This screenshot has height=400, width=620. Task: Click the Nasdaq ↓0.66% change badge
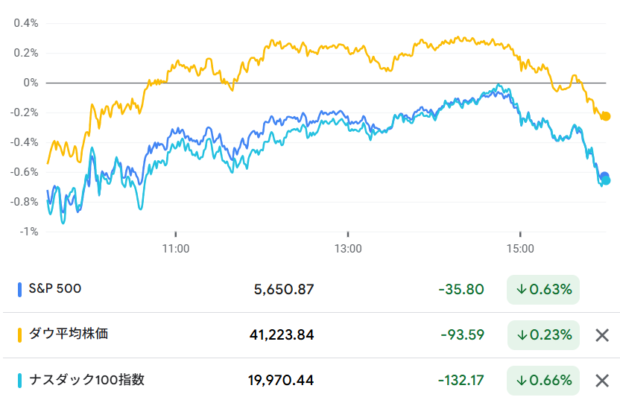543,380
